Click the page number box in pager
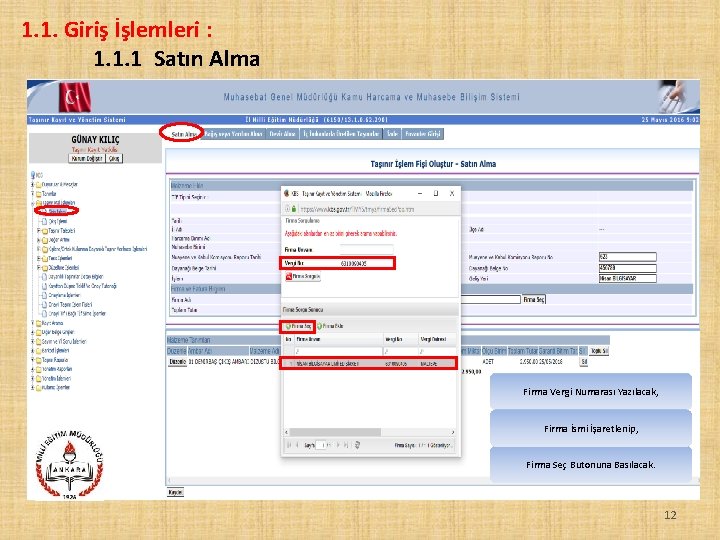This screenshot has width=720, height=540. coord(321,445)
